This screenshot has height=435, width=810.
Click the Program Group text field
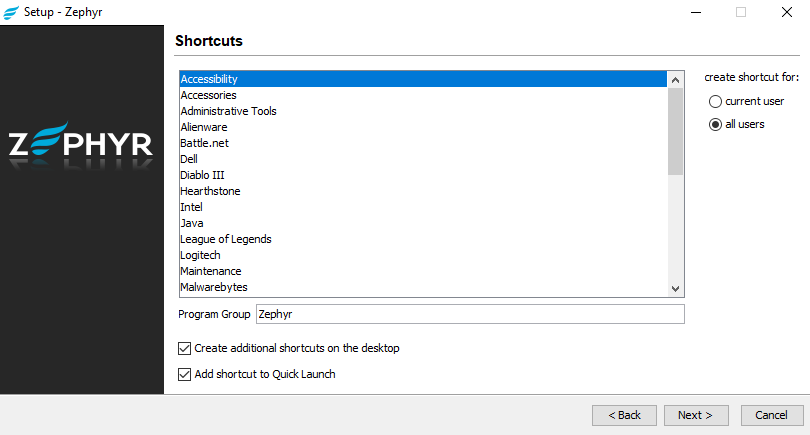click(470, 314)
